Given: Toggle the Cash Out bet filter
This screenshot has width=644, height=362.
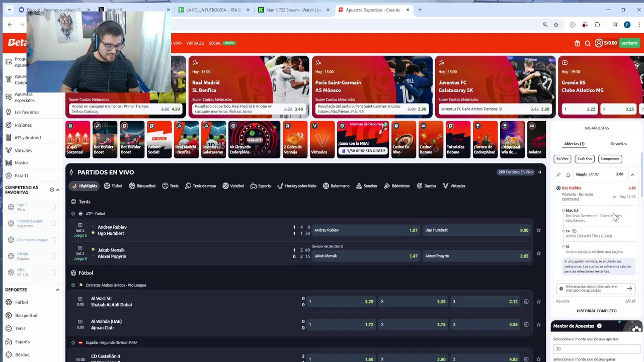Looking at the screenshot, I should coord(585,158).
